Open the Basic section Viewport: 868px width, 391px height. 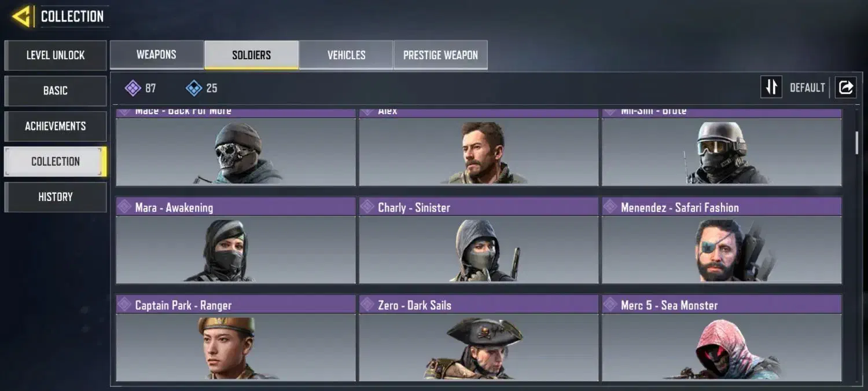tap(56, 91)
